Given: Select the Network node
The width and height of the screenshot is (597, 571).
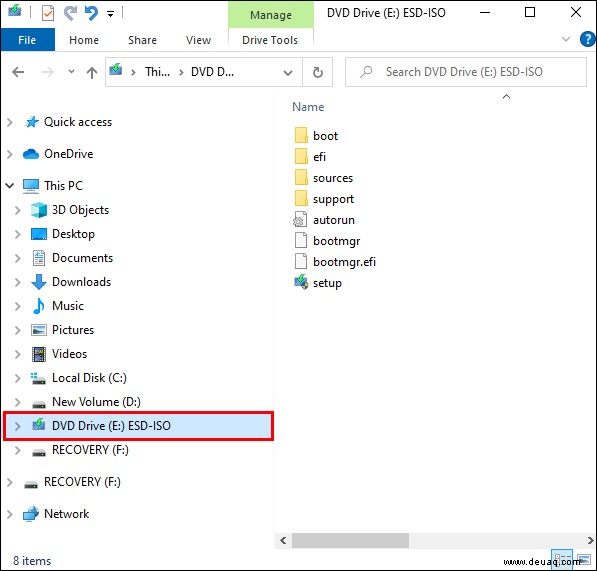Looking at the screenshot, I should pyautogui.click(x=66, y=514).
